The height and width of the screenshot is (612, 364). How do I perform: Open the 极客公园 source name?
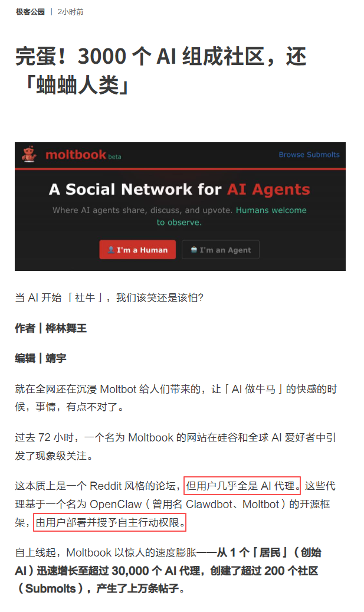[30, 12]
